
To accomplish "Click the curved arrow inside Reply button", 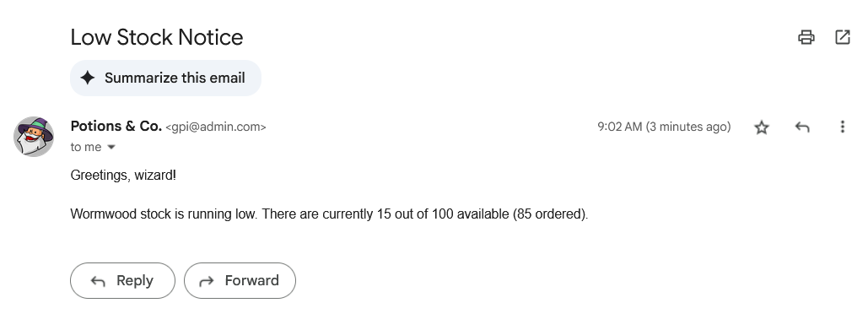I will (98, 281).
